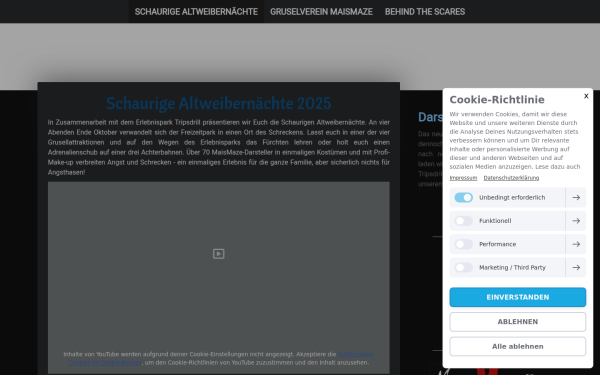Click the Funktionell label text
600x375 pixels.
pyautogui.click(x=495, y=221)
